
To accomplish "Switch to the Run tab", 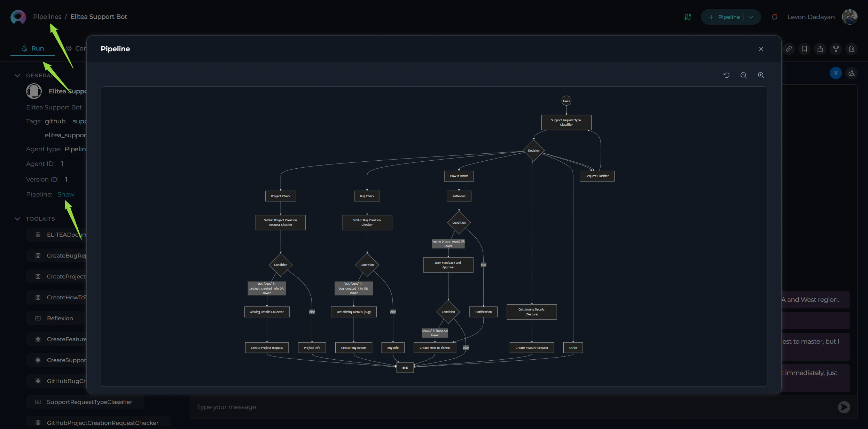I will click(x=33, y=48).
